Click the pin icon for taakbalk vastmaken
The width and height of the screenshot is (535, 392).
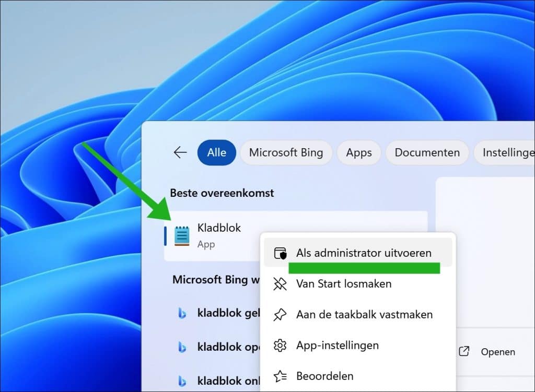280,315
